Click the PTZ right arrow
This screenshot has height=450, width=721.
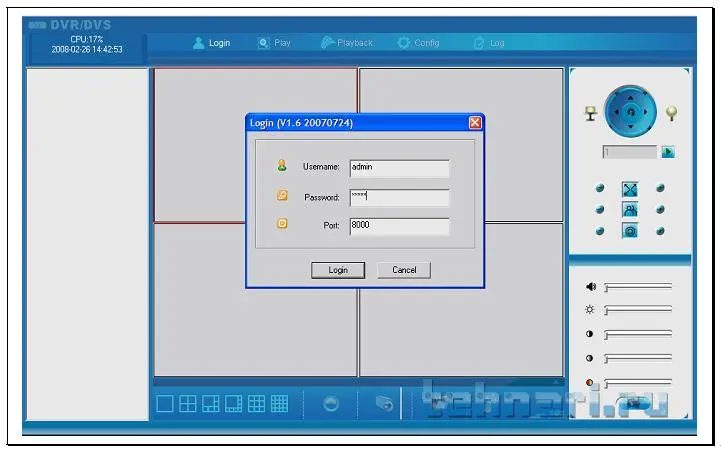(645, 112)
